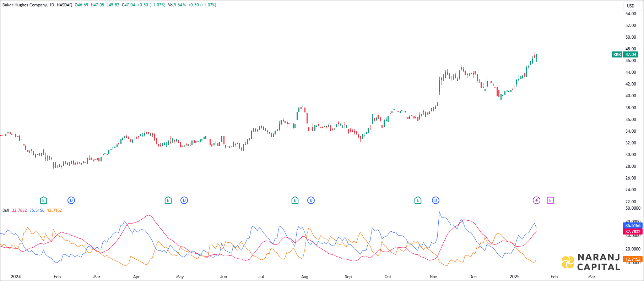Open the January 2024 earnings marker
The height and width of the screenshot is (281, 644).
(43, 200)
